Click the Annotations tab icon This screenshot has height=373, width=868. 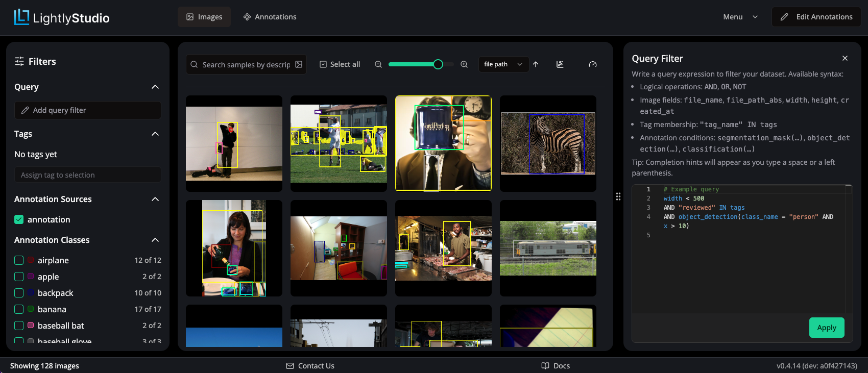247,17
